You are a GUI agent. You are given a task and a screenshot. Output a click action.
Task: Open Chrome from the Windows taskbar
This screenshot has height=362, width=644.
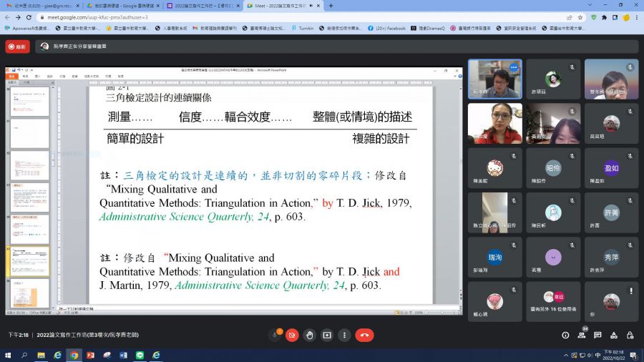coord(74,355)
